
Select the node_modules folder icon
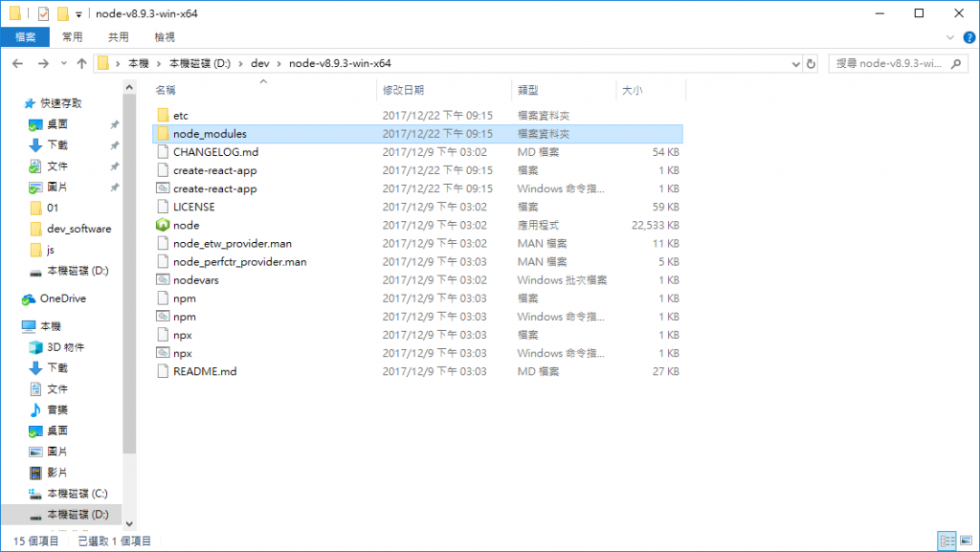tap(163, 133)
